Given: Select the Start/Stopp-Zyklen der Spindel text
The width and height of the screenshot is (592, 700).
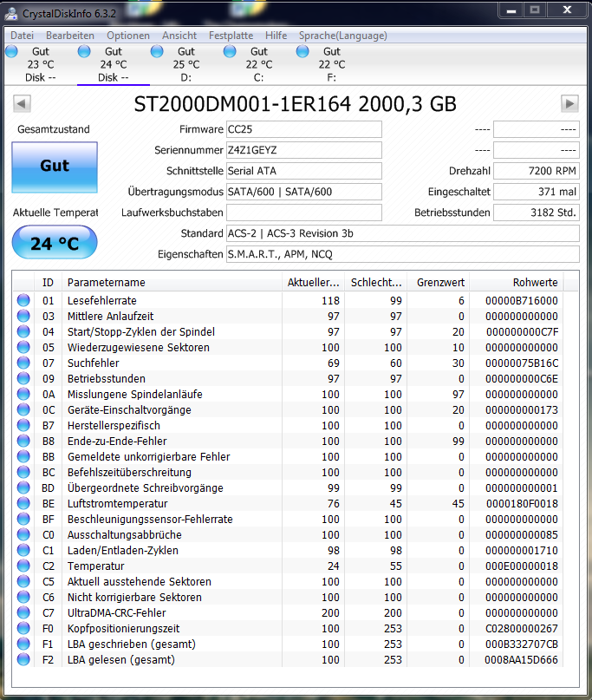Looking at the screenshot, I should [141, 331].
